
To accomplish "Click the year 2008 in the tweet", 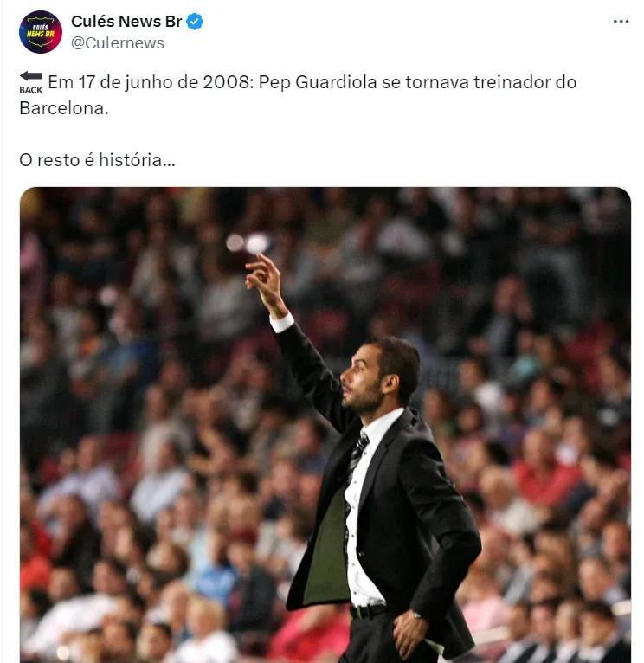I will pyautogui.click(x=226, y=82).
